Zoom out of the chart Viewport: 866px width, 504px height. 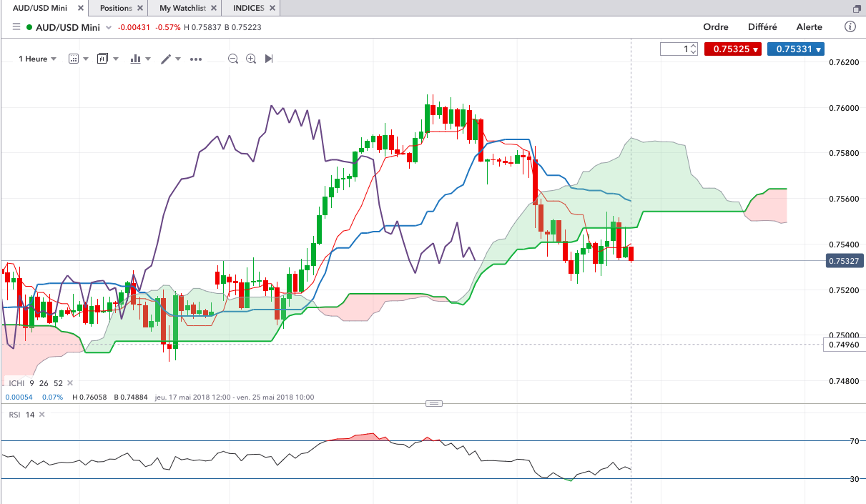[x=233, y=59]
